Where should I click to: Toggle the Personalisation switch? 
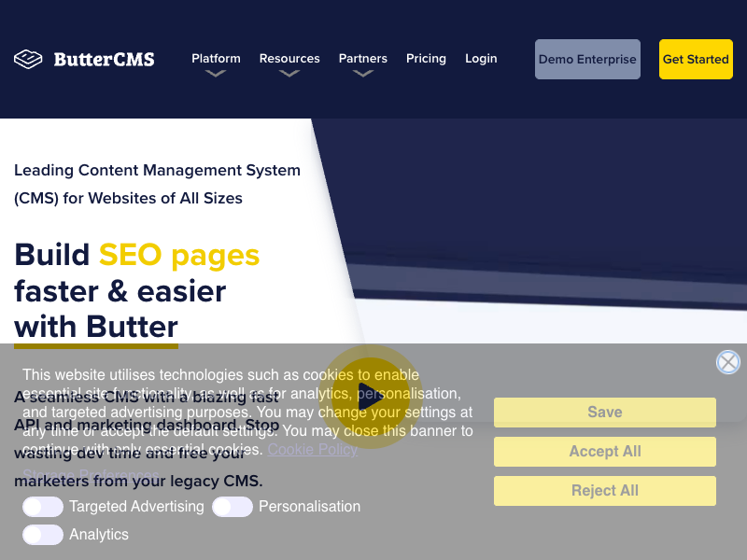tap(232, 506)
